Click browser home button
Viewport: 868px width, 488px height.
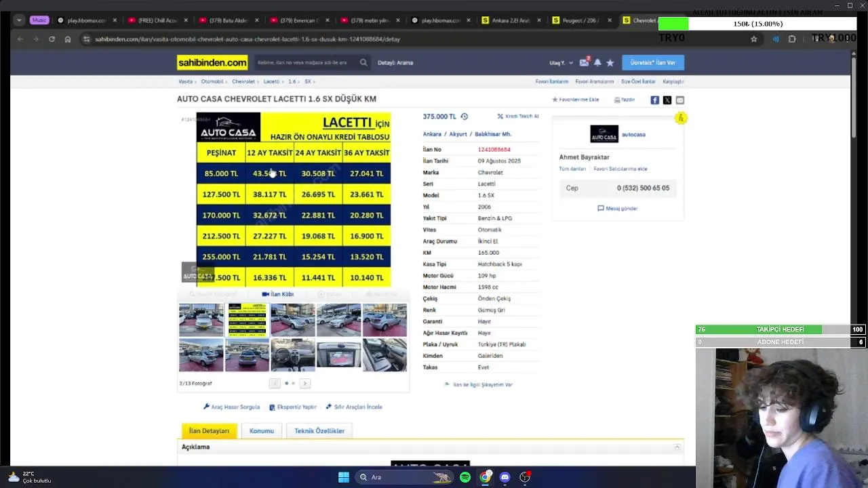[x=68, y=39]
